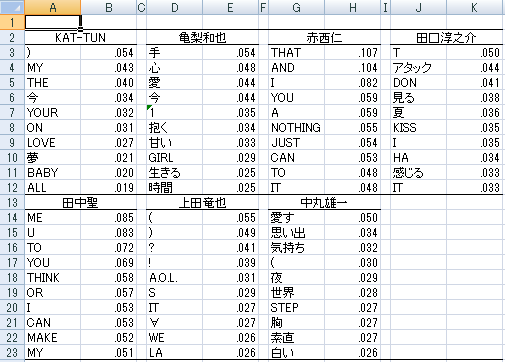Click the cell containing 見る
Viewport: 505px width, 362px height.
(418, 97)
